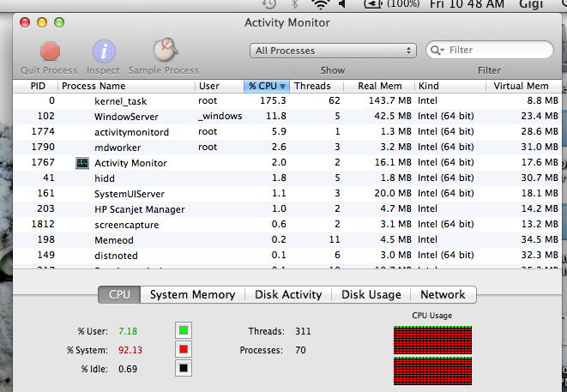Click the Quit Process stop-sign icon
The width and height of the screenshot is (567, 392).
pos(50,51)
